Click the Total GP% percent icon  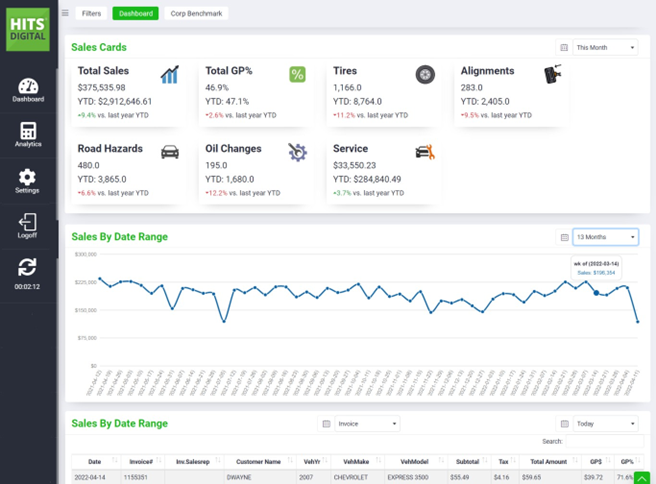point(297,75)
